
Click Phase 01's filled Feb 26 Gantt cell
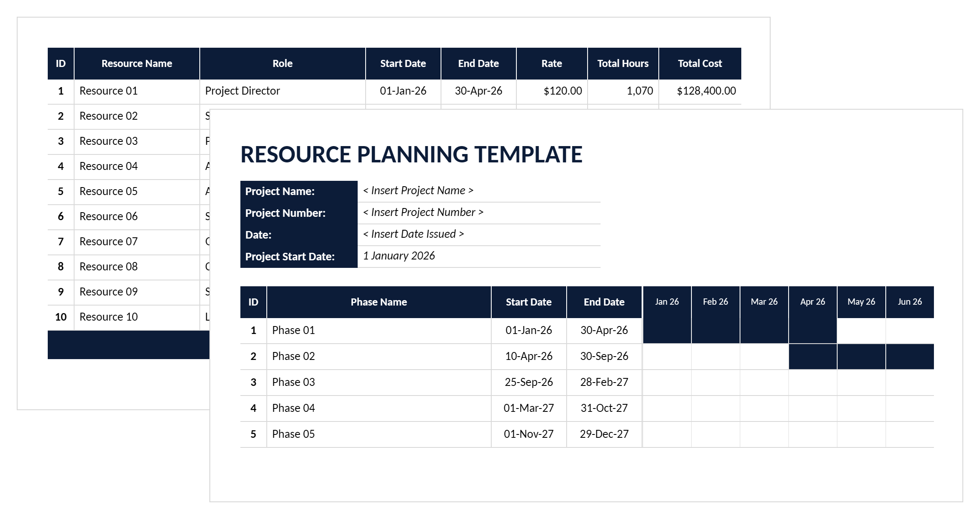(715, 331)
